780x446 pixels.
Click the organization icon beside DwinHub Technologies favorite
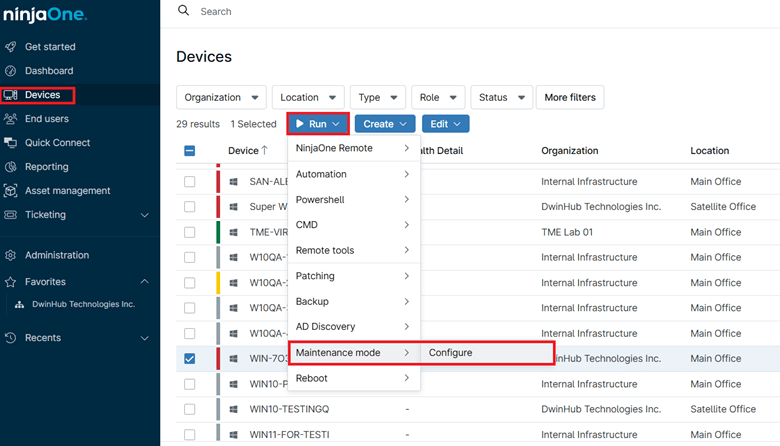tap(19, 304)
